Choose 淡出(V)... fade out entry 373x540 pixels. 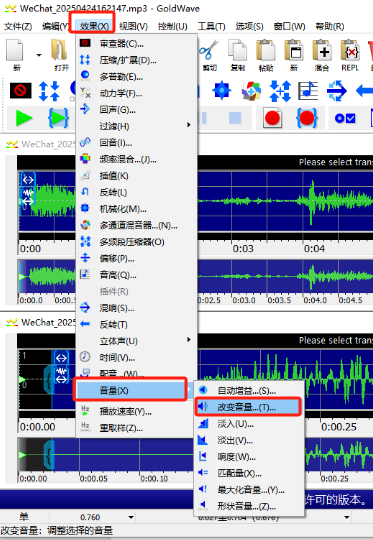click(249, 440)
